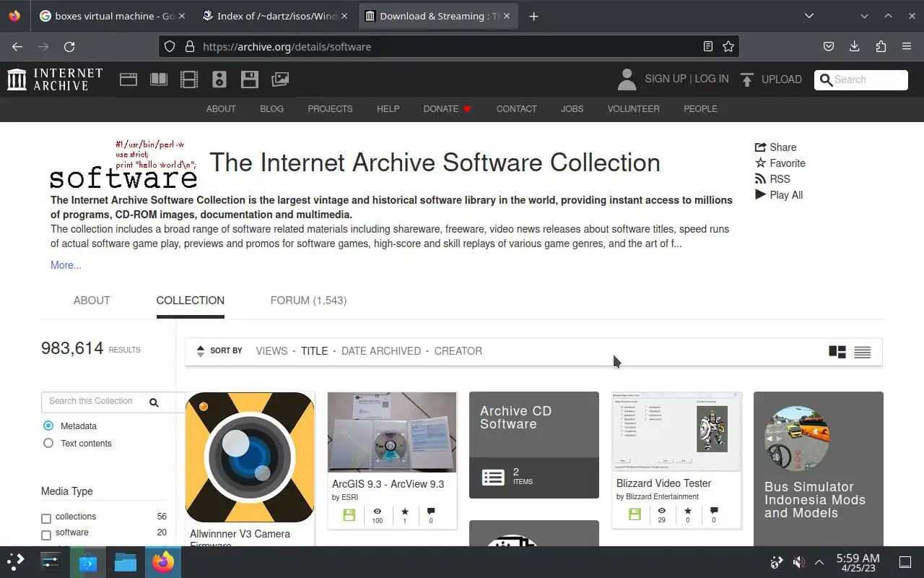Click the user avatar icon
The height and width of the screenshot is (578, 924).
[x=627, y=79]
